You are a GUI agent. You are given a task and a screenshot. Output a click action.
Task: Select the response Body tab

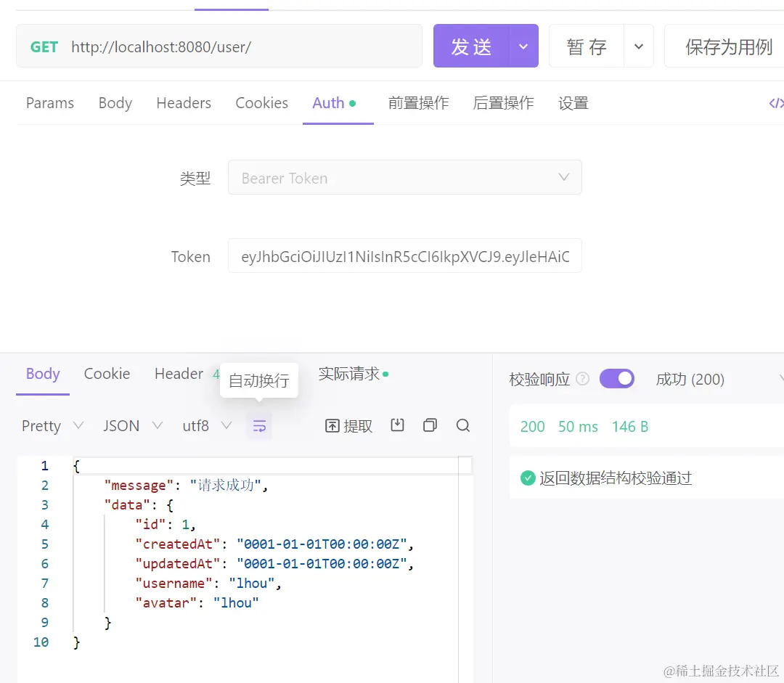pos(43,374)
